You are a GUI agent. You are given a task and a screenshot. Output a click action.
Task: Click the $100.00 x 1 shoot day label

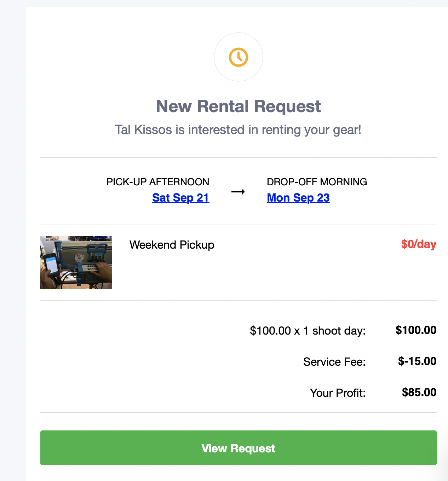[x=308, y=331]
